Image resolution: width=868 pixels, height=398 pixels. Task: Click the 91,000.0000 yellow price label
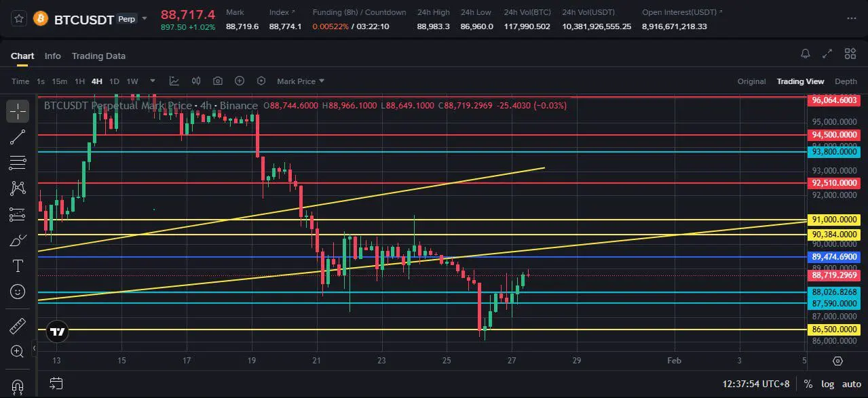pyautogui.click(x=834, y=220)
